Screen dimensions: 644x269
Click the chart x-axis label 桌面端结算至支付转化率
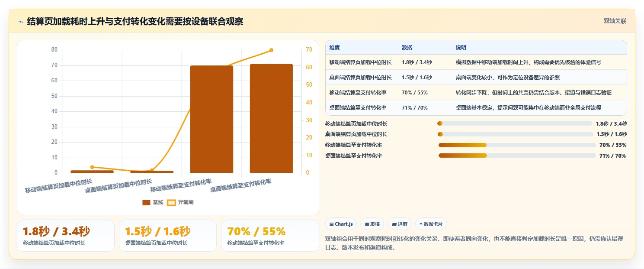click(x=241, y=186)
